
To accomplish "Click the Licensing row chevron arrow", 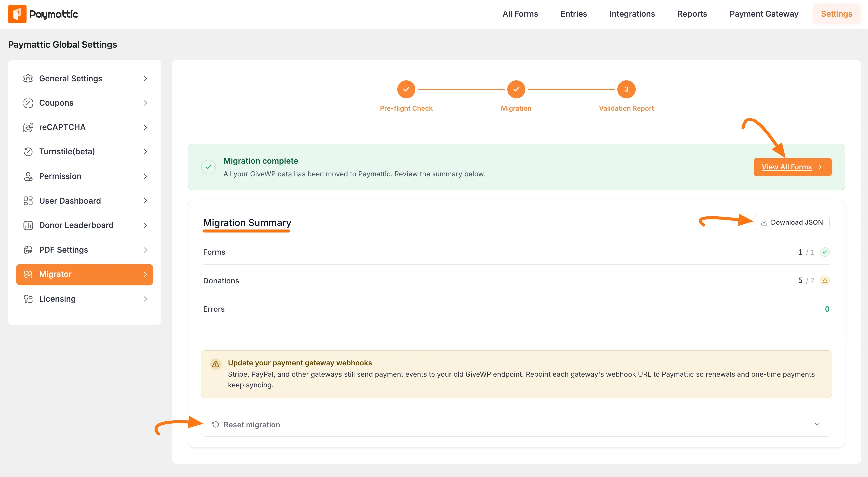I will (x=145, y=299).
